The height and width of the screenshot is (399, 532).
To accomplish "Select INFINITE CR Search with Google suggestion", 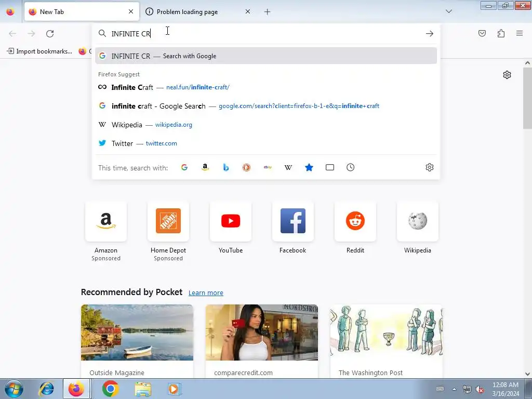I will pyautogui.click(x=266, y=56).
